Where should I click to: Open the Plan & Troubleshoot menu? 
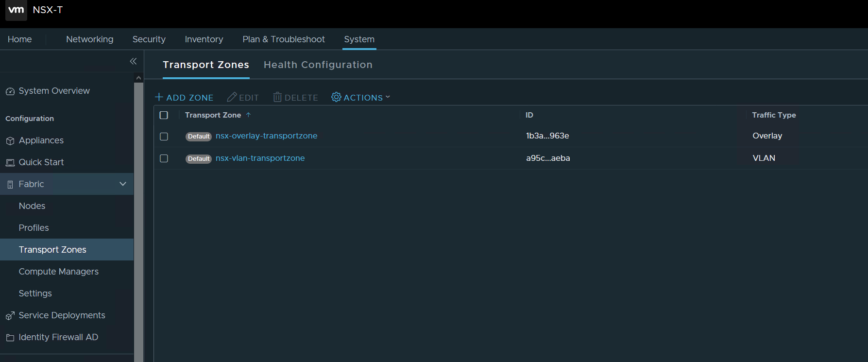[284, 39]
